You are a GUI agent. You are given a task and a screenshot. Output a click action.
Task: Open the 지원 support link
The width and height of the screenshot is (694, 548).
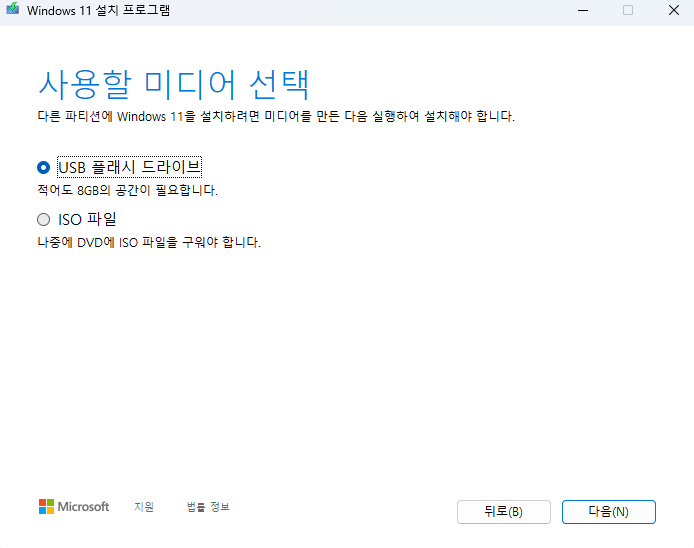144,507
